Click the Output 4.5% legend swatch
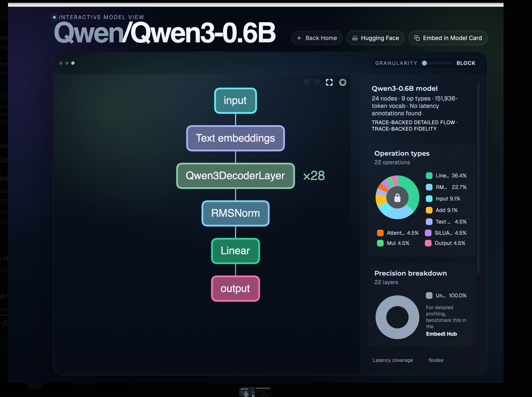This screenshot has height=397, width=532. tap(428, 243)
